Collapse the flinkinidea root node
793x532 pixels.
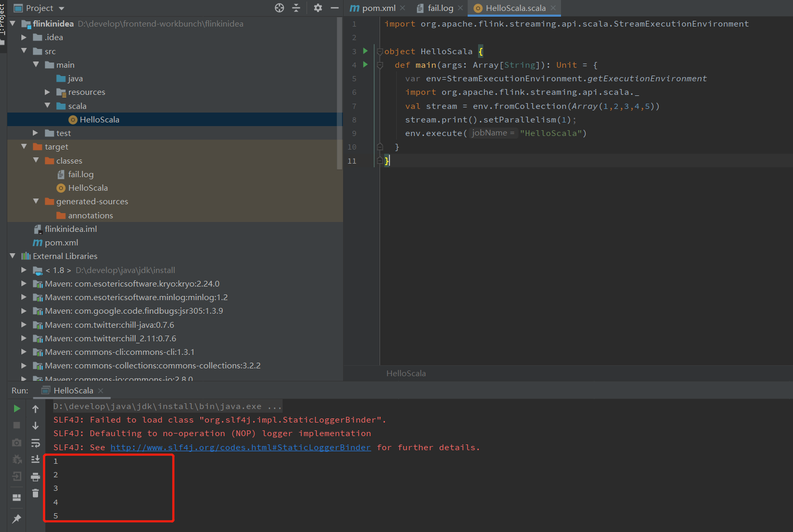pyautogui.click(x=13, y=23)
